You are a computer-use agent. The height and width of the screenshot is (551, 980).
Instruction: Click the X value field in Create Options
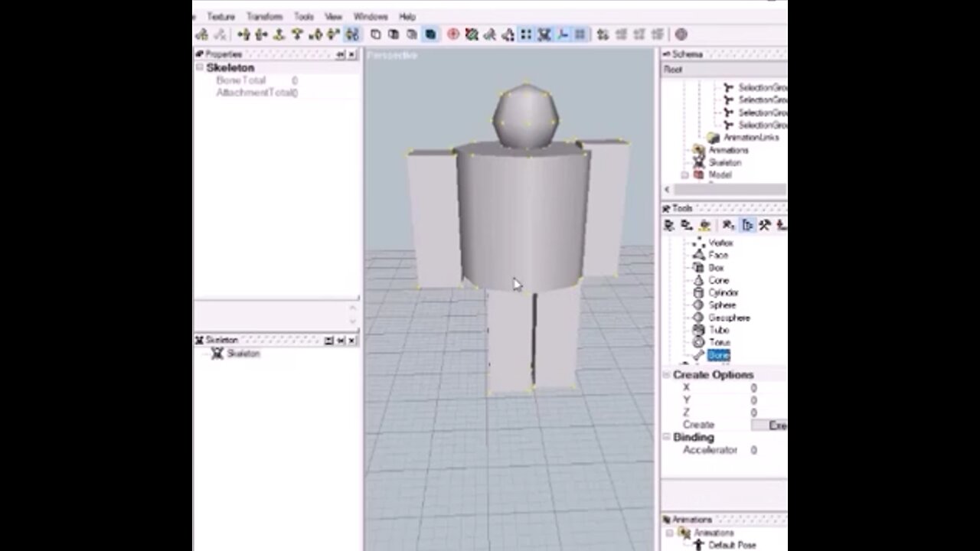point(768,388)
